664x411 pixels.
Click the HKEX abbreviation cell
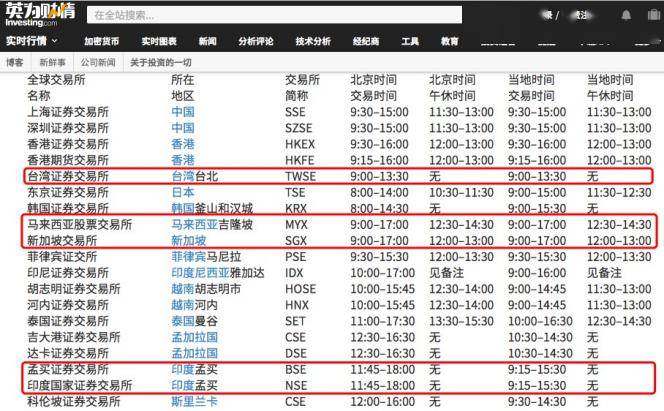pos(300,144)
